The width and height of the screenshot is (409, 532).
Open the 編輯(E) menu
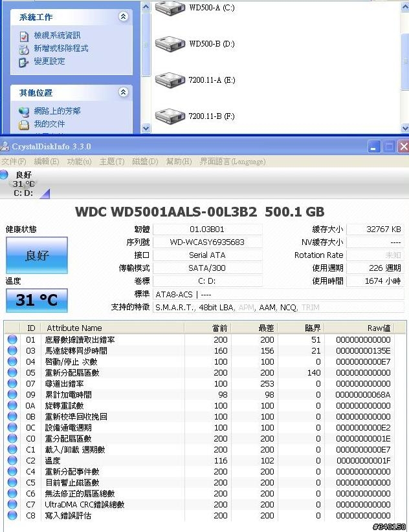pos(47,162)
